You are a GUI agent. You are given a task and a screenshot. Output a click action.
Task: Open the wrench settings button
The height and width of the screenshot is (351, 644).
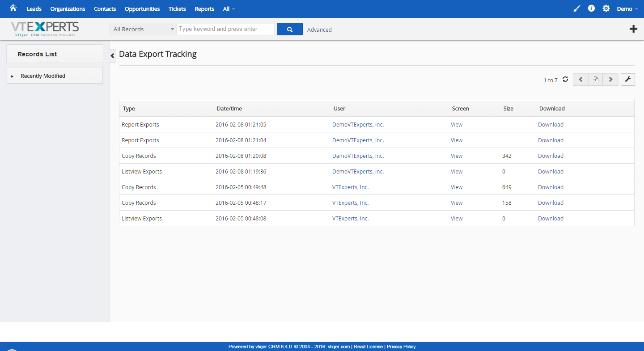[x=628, y=80]
